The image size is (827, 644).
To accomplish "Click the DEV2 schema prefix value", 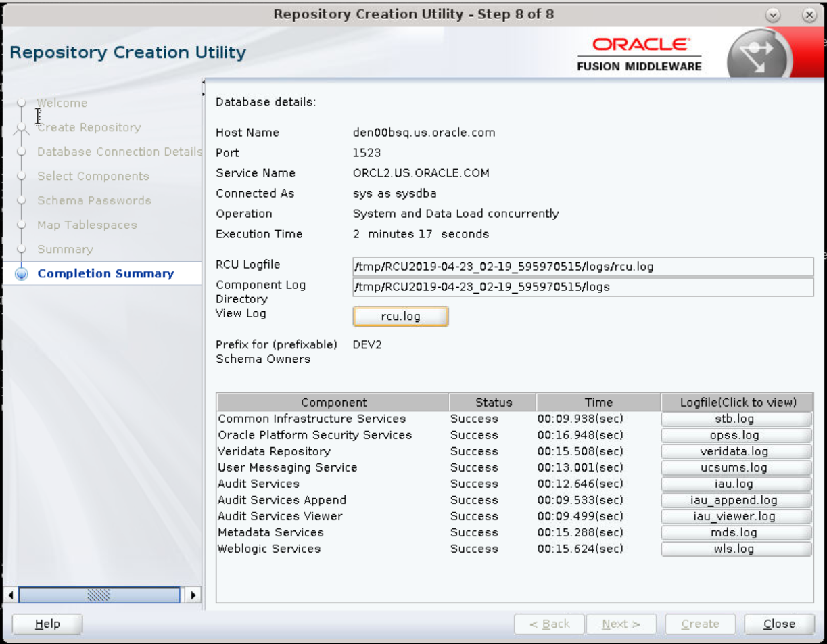I will (x=367, y=344).
